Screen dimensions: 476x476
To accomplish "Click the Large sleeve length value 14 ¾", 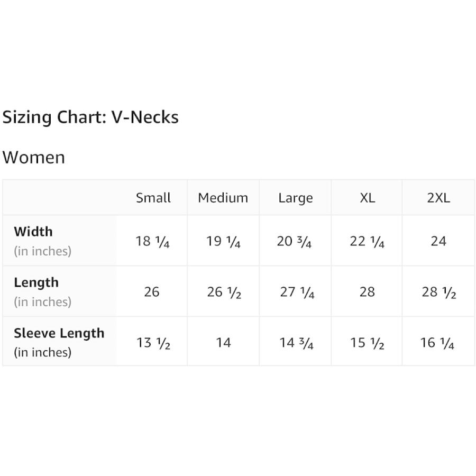I will pyautogui.click(x=296, y=343).
